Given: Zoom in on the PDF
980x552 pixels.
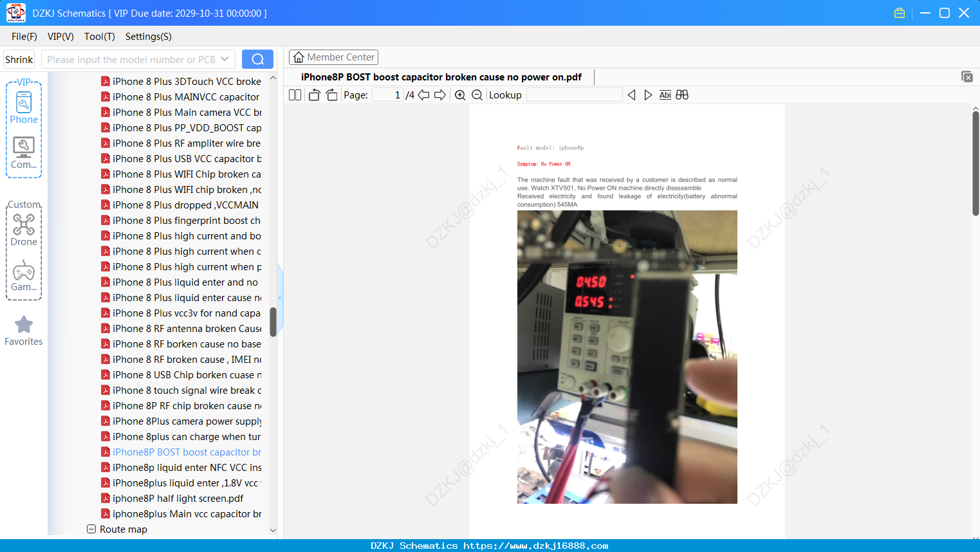Looking at the screenshot, I should pyautogui.click(x=460, y=95).
